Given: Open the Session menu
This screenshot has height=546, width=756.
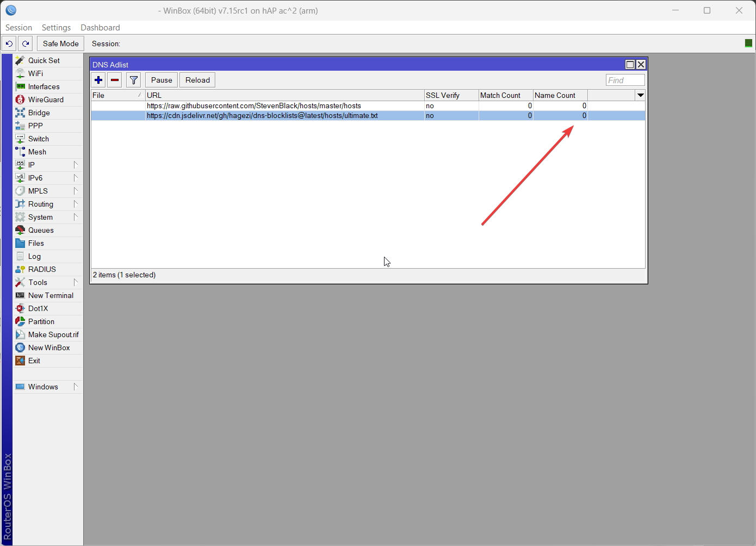Looking at the screenshot, I should click(x=18, y=28).
